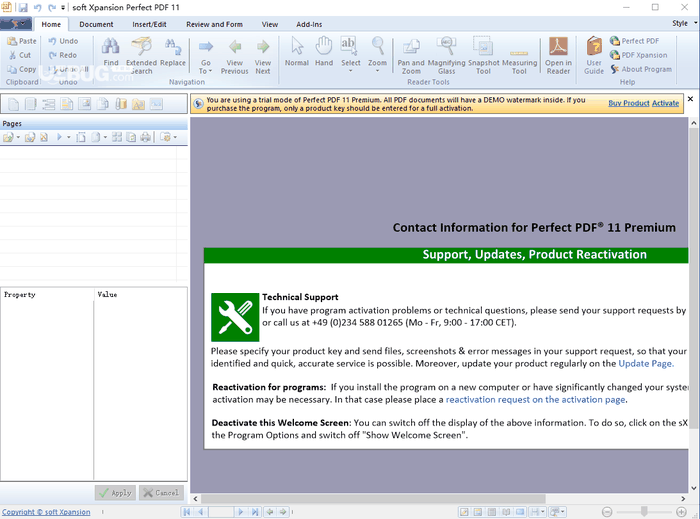The height and width of the screenshot is (519, 700).
Task: Click Copyright soft Xpansion link
Action: tap(46, 512)
